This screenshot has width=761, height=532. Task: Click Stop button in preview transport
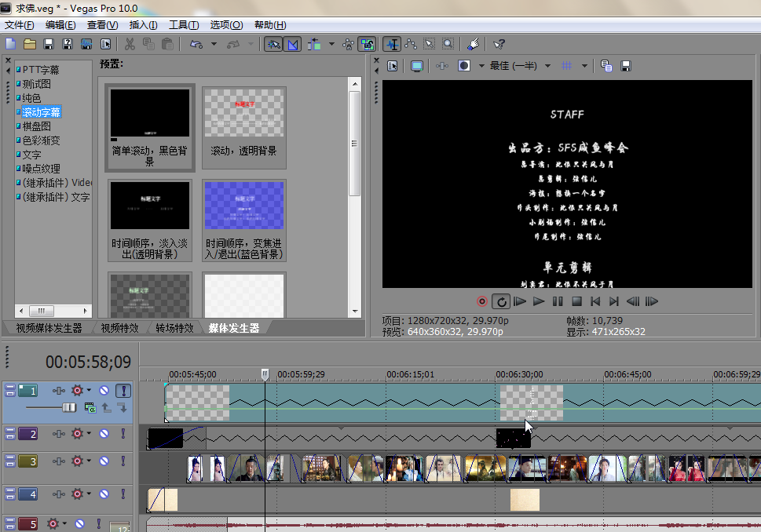[576, 301]
